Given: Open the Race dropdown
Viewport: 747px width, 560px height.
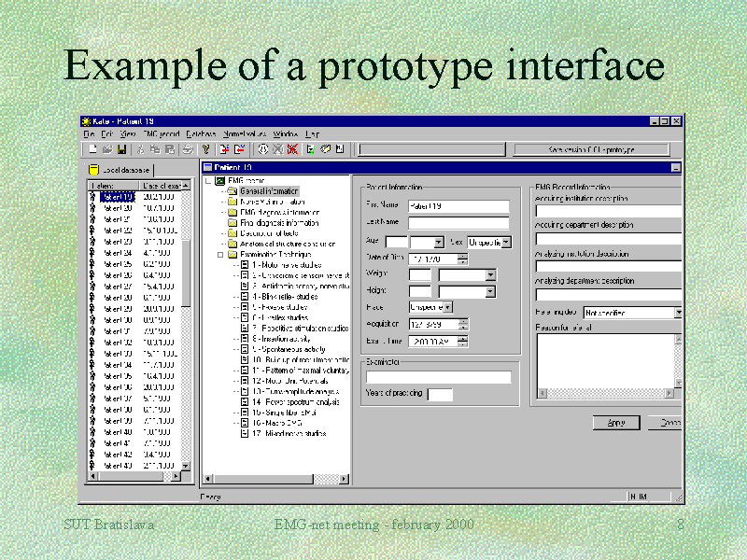Looking at the screenshot, I should pyautogui.click(x=448, y=306).
